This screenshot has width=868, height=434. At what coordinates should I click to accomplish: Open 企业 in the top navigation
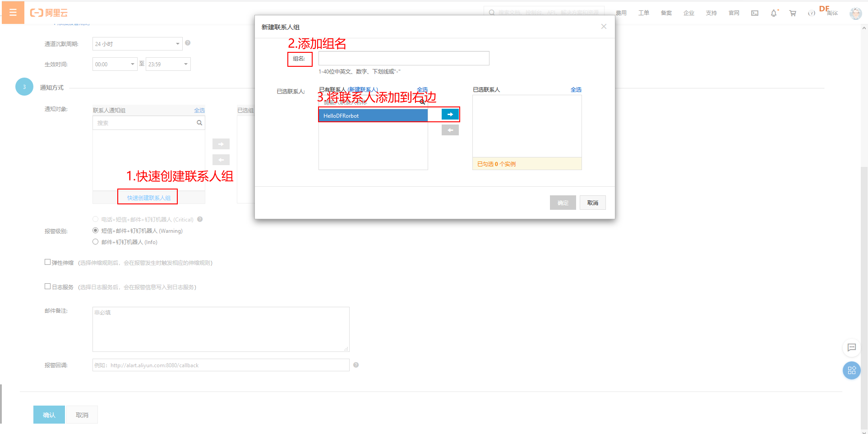[x=689, y=13]
